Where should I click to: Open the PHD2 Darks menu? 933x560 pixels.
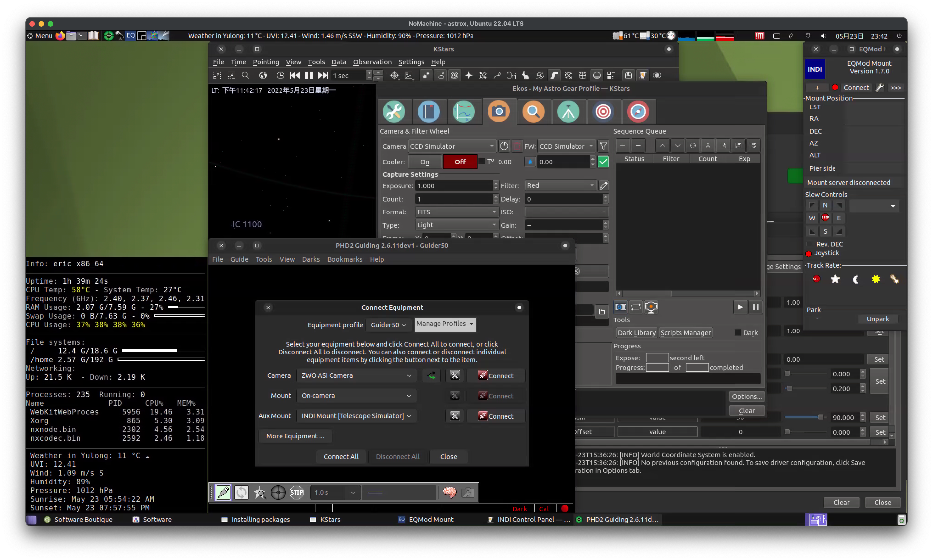[x=311, y=259]
